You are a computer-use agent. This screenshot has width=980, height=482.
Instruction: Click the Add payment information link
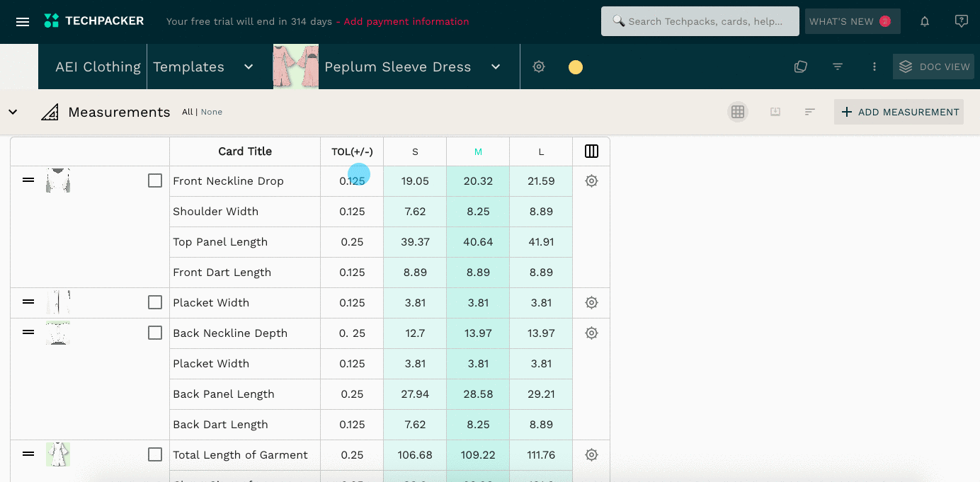pos(406,21)
